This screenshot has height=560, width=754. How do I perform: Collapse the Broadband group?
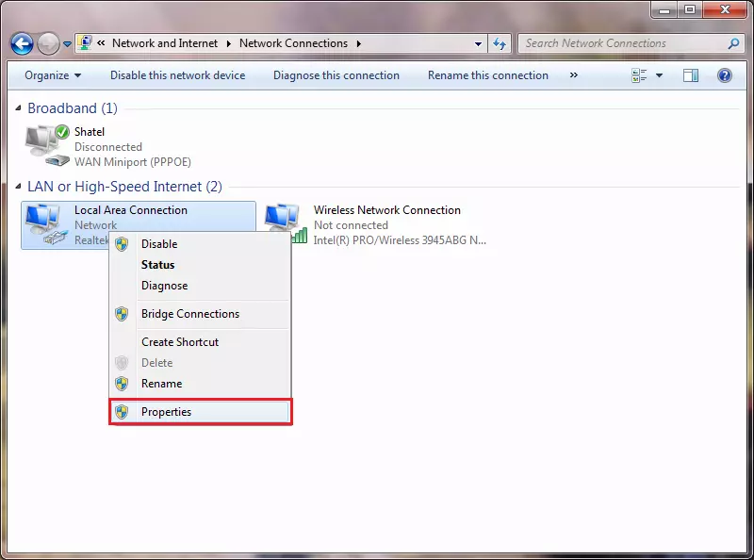pyautogui.click(x=18, y=108)
